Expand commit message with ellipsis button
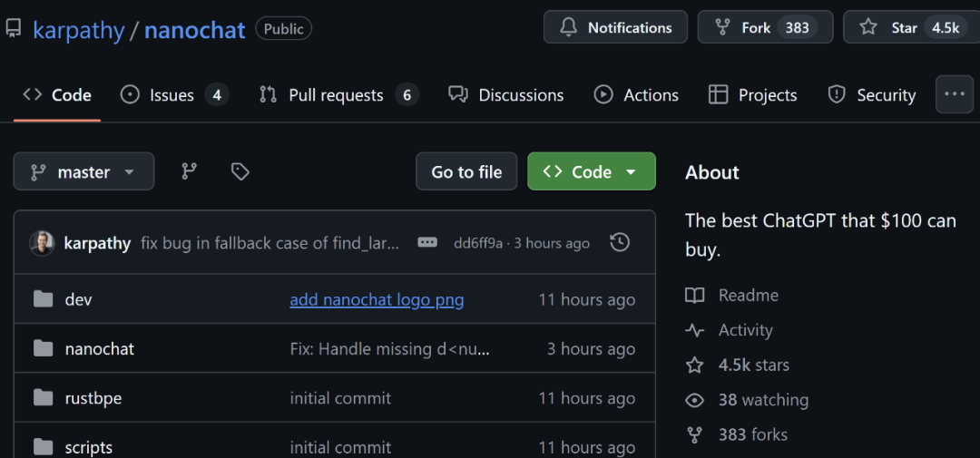 pos(427,243)
